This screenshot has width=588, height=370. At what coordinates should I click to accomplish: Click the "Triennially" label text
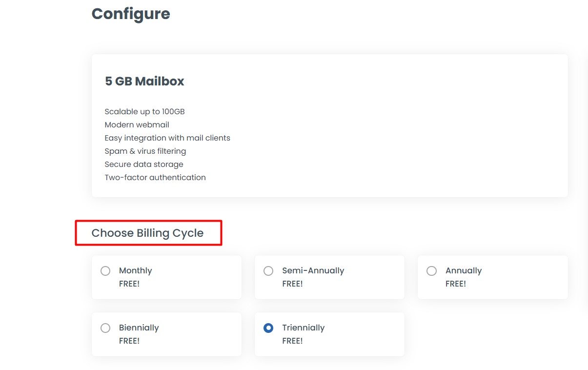pos(303,328)
